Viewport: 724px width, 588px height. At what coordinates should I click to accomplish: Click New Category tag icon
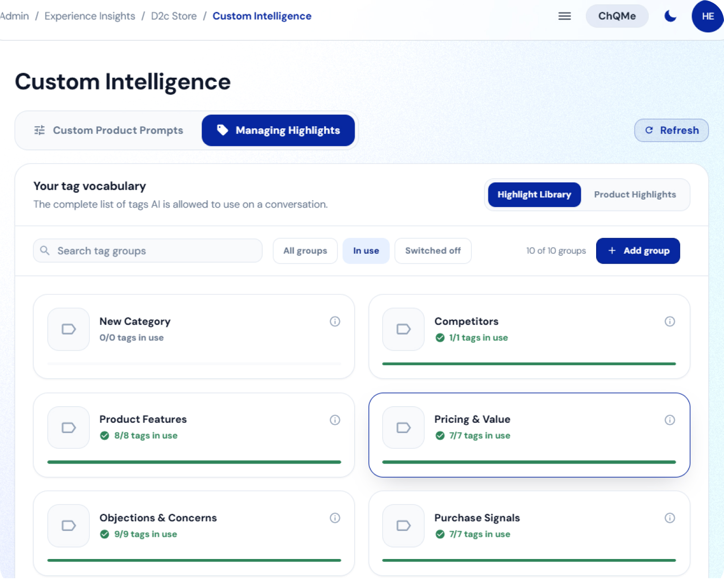pos(68,329)
